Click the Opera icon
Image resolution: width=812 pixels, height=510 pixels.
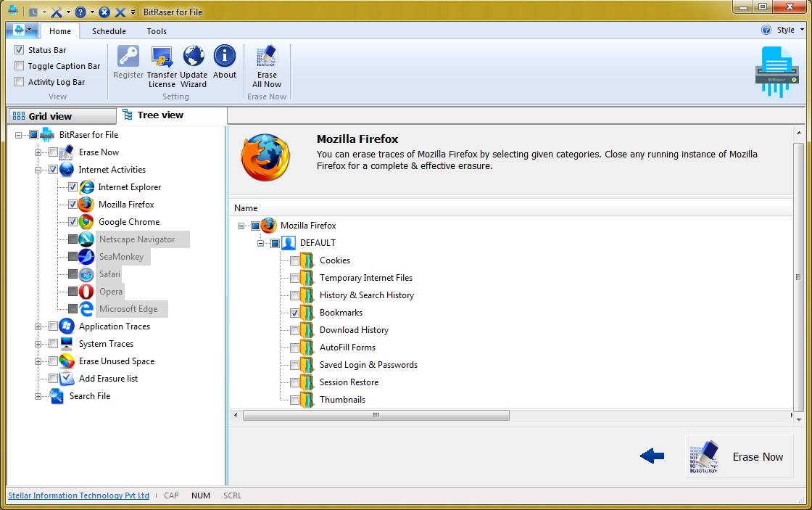click(86, 292)
